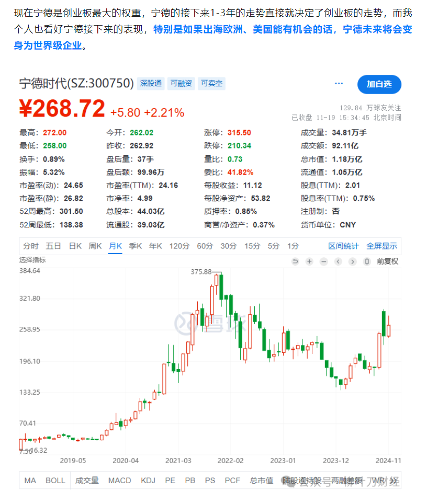427x504 pixels.
Task: Click the 最高 272.00 value
Action: coord(55,133)
